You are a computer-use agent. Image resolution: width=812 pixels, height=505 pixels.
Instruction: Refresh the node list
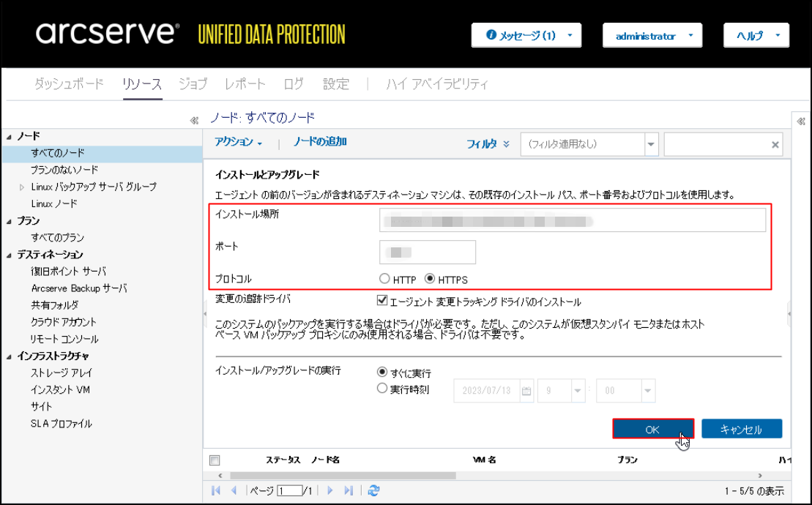pyautogui.click(x=373, y=490)
